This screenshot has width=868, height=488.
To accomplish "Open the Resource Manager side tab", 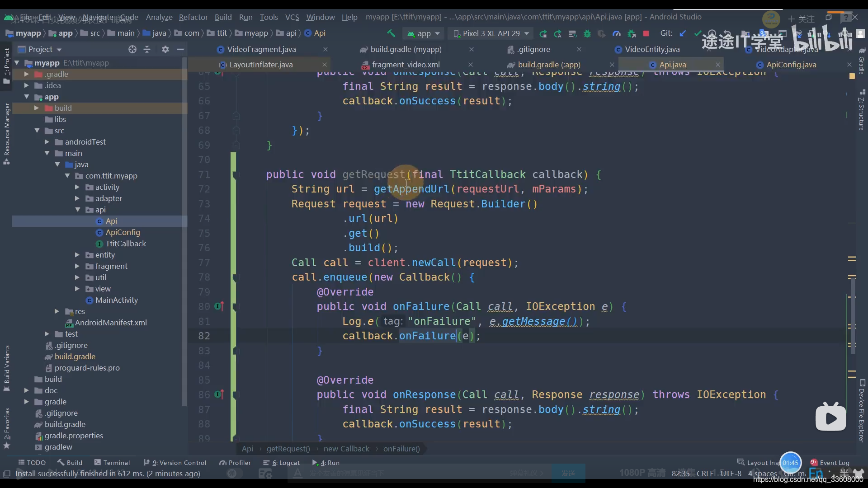I will pyautogui.click(x=7, y=133).
